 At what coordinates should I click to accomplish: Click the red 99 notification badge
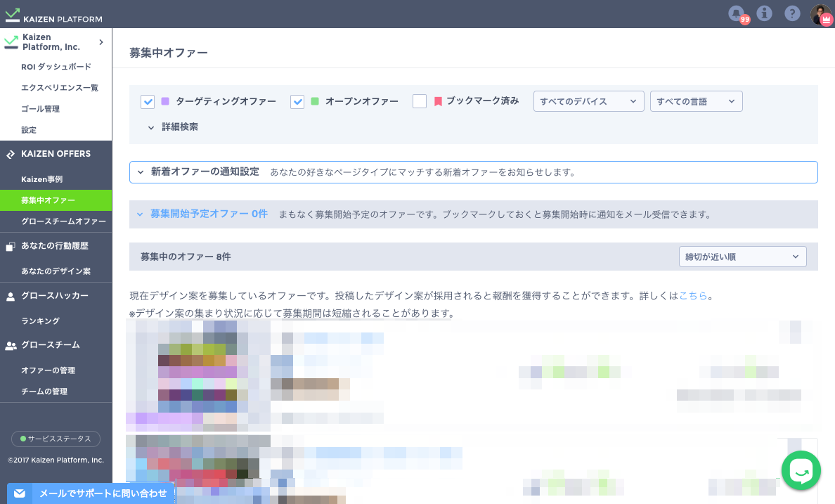coord(744,20)
